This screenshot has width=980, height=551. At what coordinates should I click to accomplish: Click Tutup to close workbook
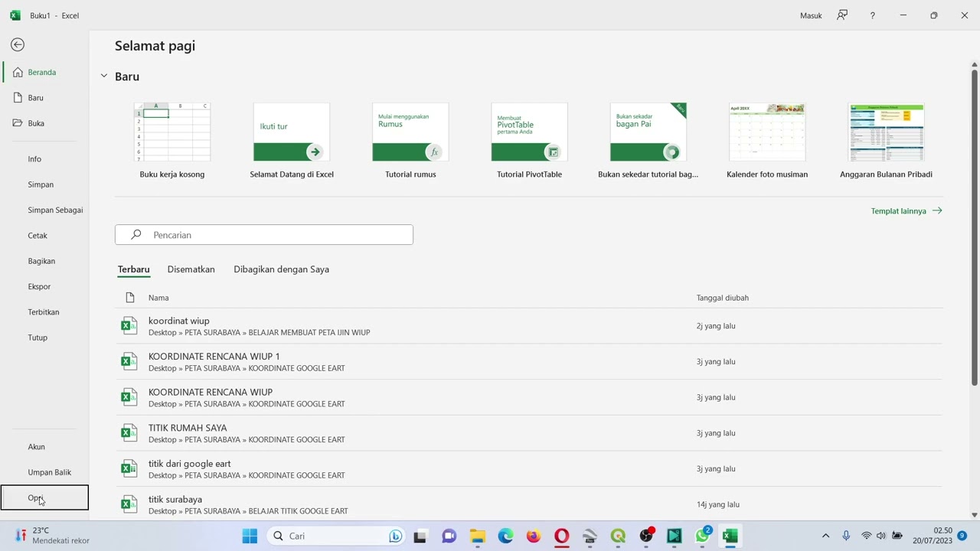coord(44,337)
